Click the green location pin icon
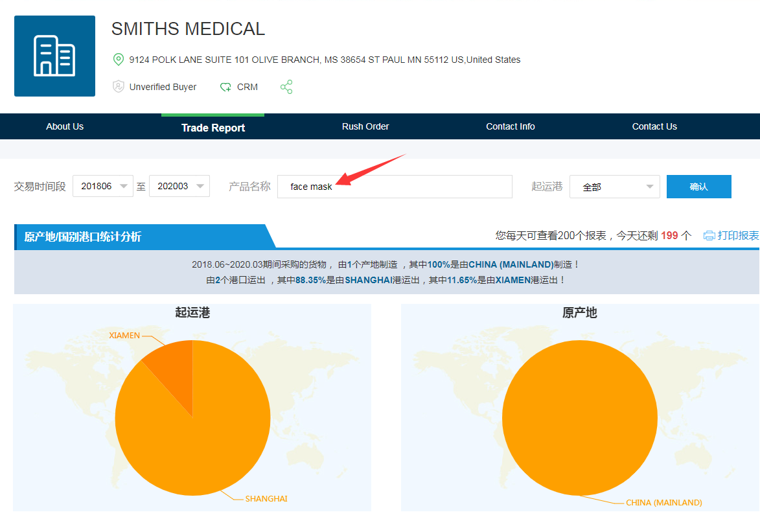Image resolution: width=760 pixels, height=532 pixels. 119,59
